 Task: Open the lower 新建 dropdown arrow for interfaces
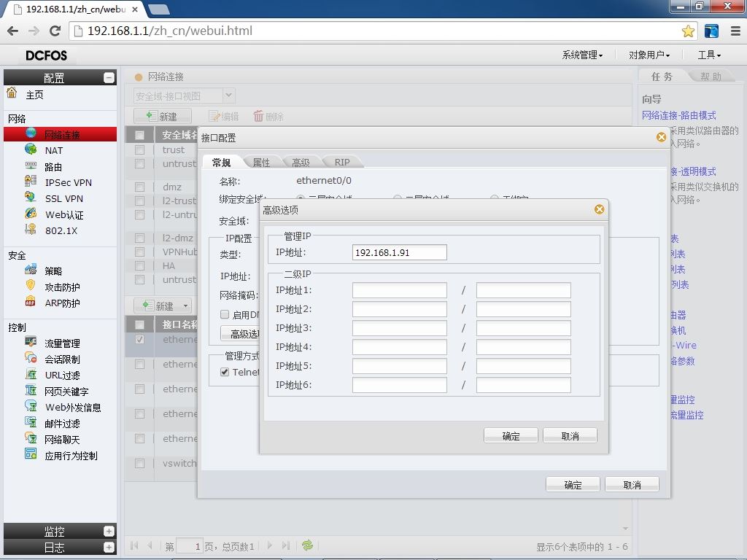click(x=186, y=306)
